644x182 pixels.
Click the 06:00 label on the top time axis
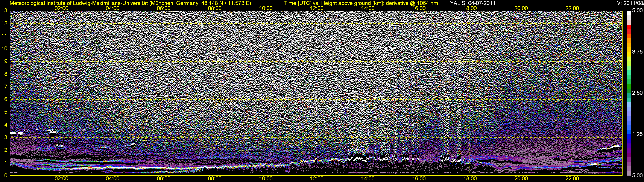(x=164, y=8)
